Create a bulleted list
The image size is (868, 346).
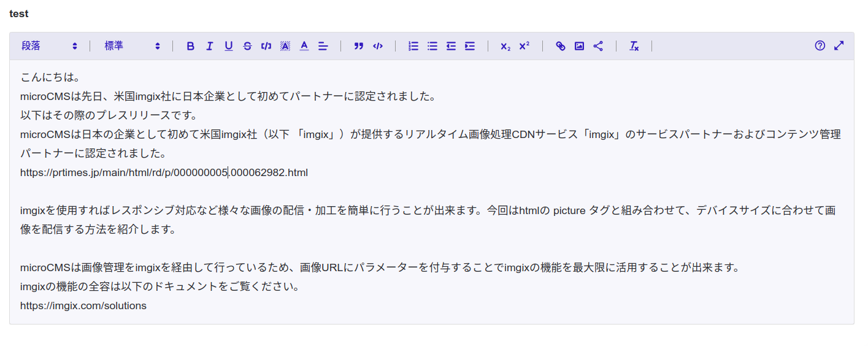pos(432,46)
